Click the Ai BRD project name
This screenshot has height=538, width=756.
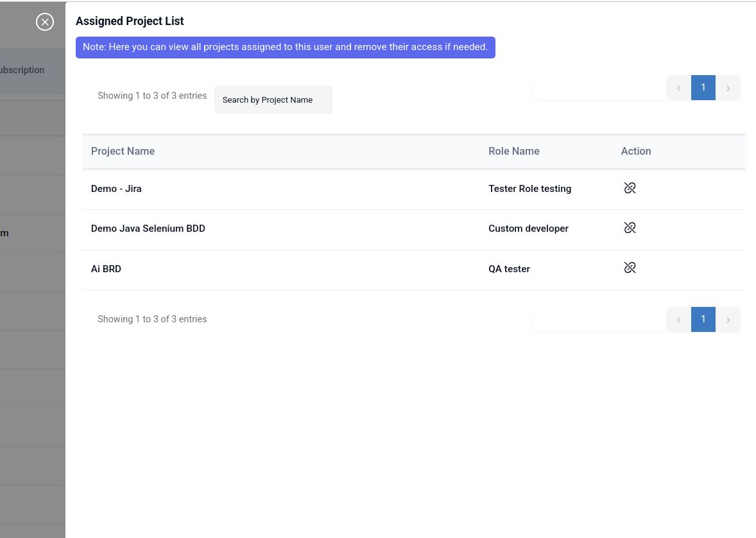(106, 269)
